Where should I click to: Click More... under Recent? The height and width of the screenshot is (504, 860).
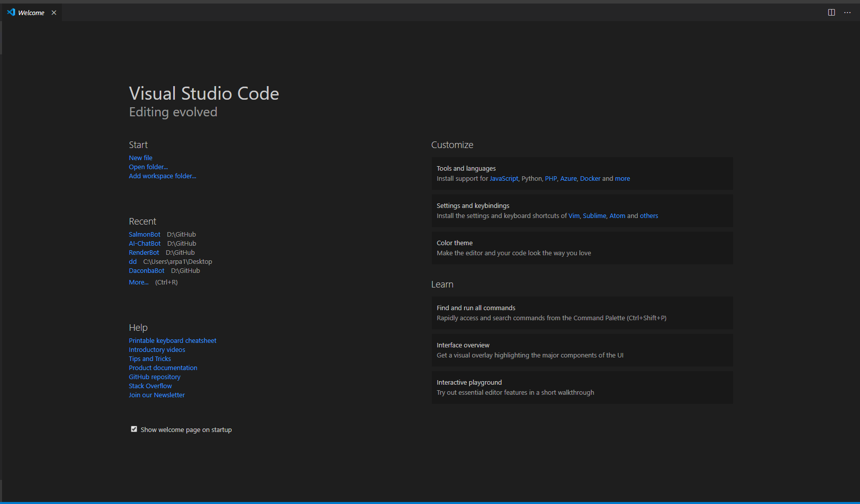(x=139, y=282)
